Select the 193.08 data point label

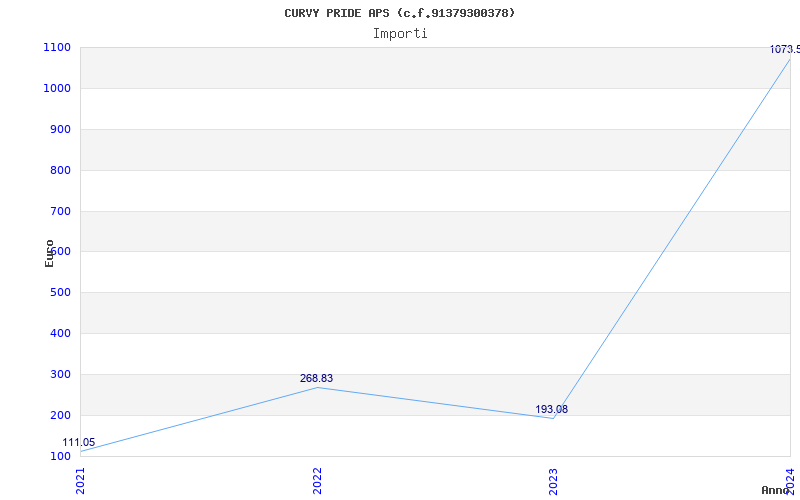coord(551,410)
